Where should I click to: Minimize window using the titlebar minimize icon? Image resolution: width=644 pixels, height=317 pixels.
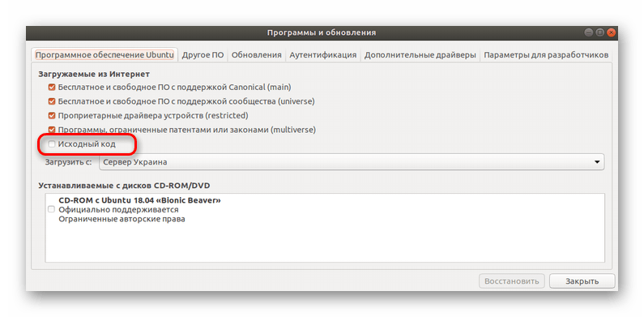tap(589, 32)
